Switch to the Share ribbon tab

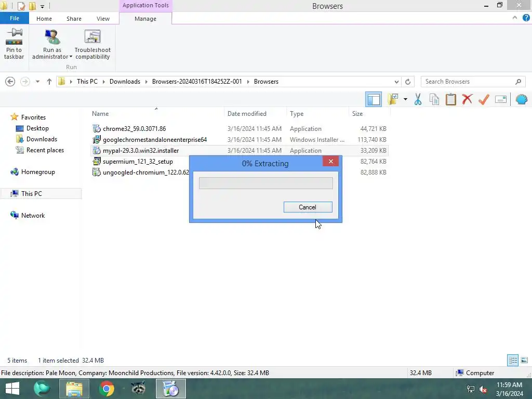(x=74, y=19)
